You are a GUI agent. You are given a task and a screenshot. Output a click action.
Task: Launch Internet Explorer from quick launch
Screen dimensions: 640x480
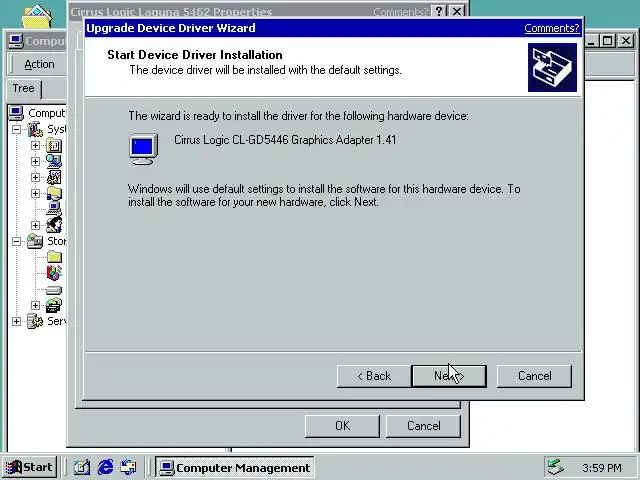pos(105,467)
